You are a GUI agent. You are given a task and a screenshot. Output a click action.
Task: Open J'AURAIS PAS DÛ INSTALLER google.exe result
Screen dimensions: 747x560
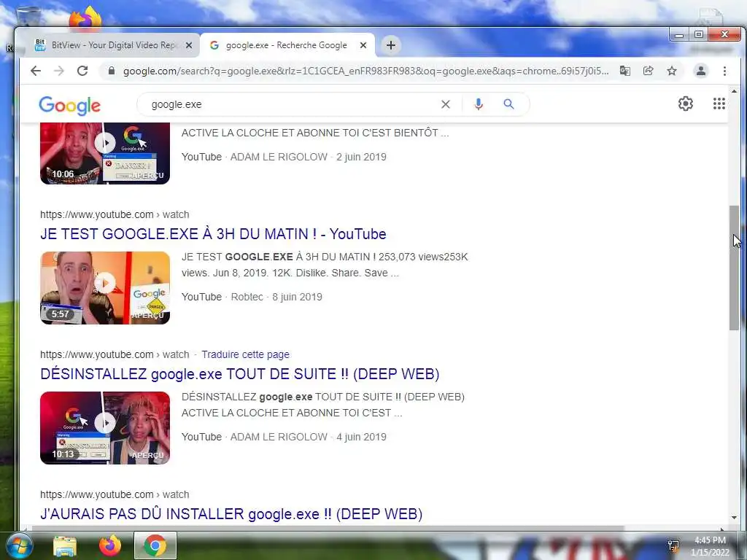click(x=231, y=514)
